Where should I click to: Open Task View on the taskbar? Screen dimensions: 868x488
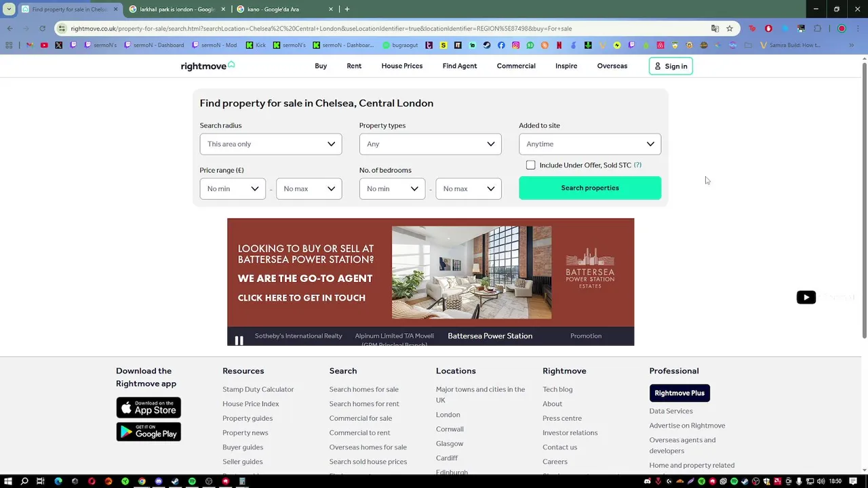[x=41, y=481]
